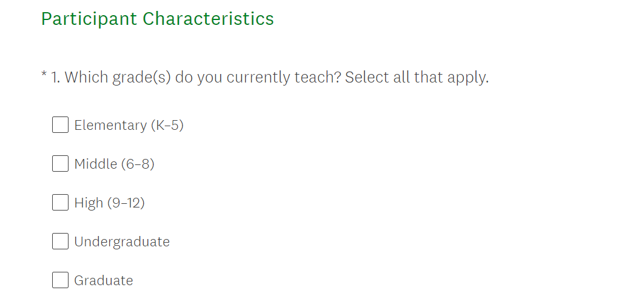
Task: Click the word 'High' in third option
Action: click(x=89, y=203)
